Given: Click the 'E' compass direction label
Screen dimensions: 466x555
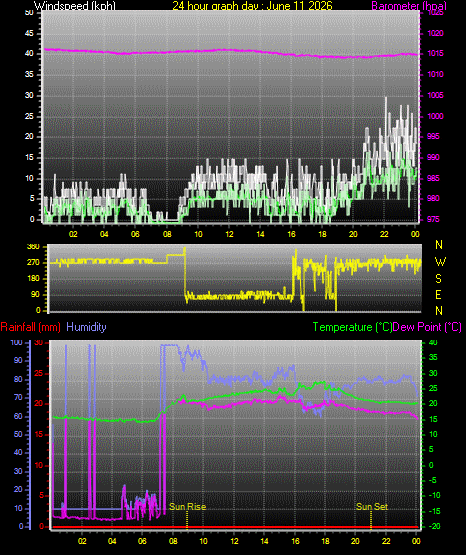Looking at the screenshot, I should pos(438,295).
